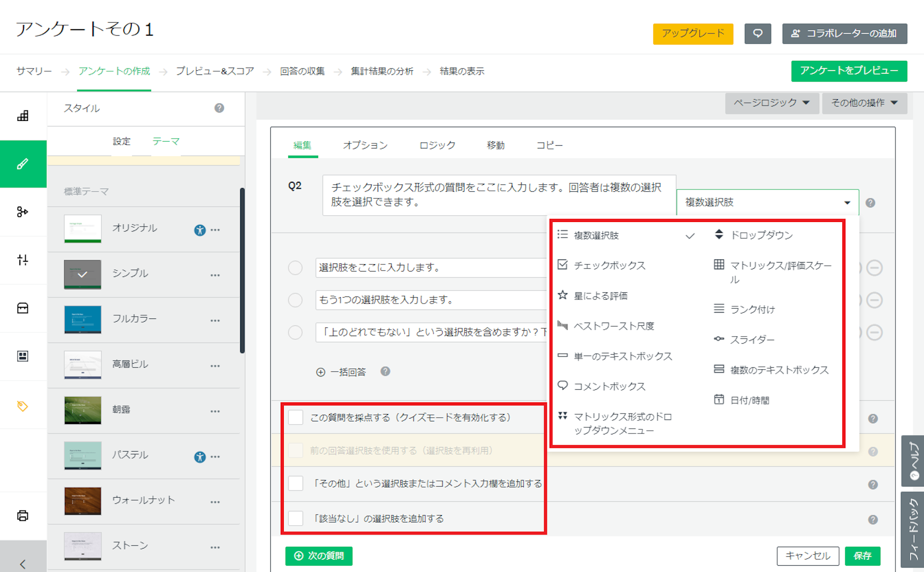Screen dimensions: 924x572
Task: Click the orange tag icon in the sidebar
Action: tap(23, 406)
